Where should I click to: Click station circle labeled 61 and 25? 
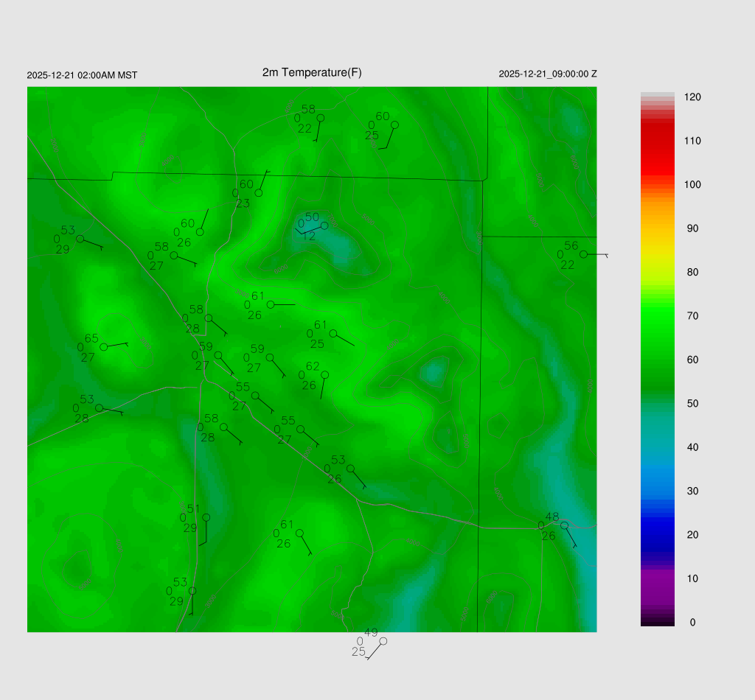click(333, 333)
